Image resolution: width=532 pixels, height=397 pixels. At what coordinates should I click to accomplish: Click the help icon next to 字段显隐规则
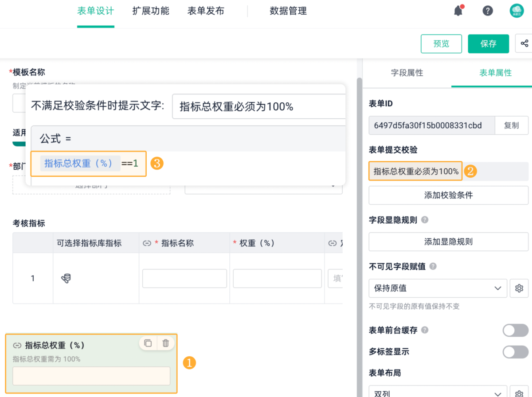pos(425,220)
